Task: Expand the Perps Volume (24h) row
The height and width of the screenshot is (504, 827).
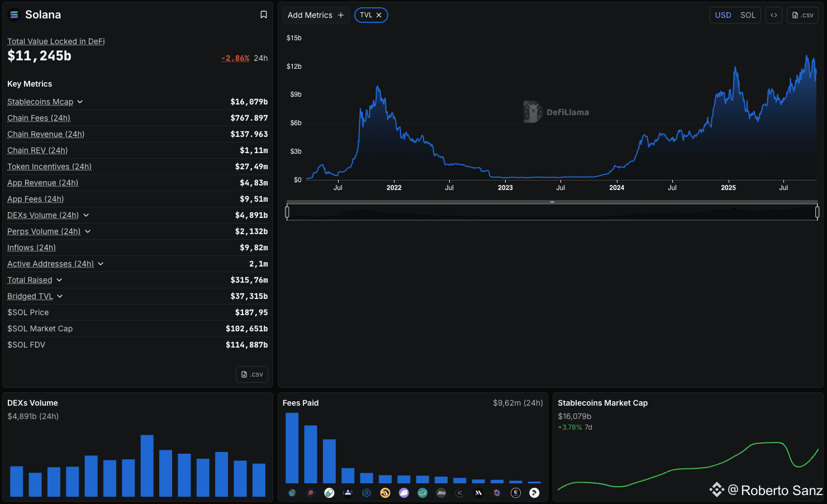Action: [88, 231]
